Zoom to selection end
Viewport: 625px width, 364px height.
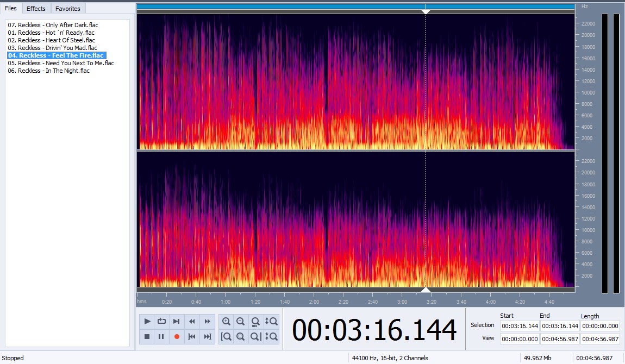255,336
